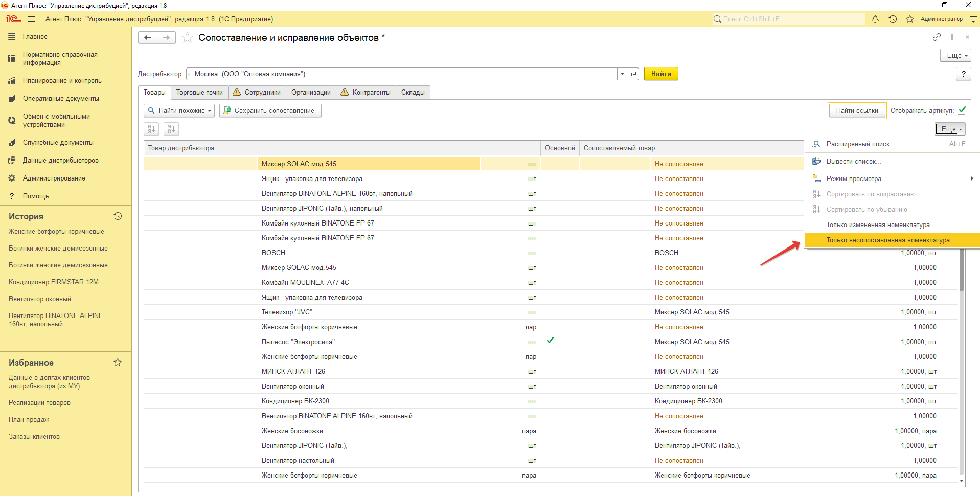This screenshot has height=496, width=980.
Task: Open history clock icon in top bar
Action: (893, 19)
